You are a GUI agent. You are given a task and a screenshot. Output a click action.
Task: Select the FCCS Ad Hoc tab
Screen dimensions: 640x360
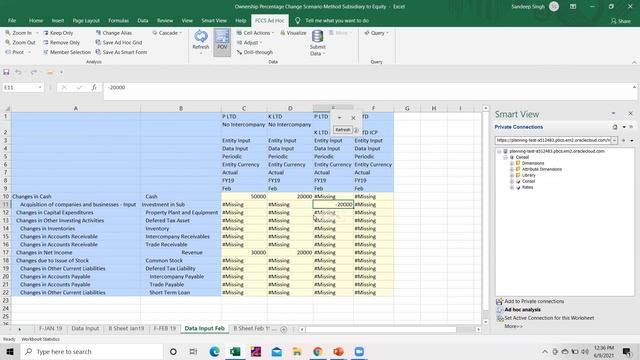coord(269,20)
